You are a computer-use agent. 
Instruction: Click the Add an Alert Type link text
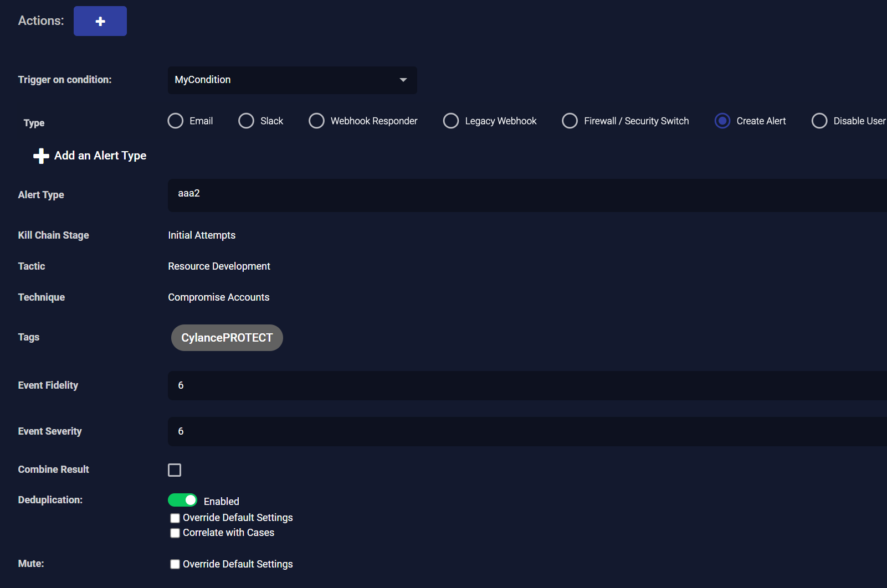tap(100, 156)
